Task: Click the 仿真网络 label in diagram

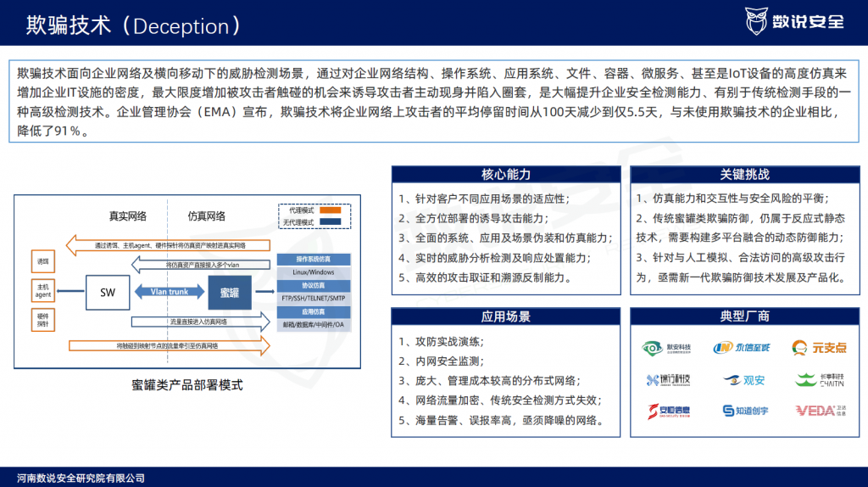Action: pos(207,216)
